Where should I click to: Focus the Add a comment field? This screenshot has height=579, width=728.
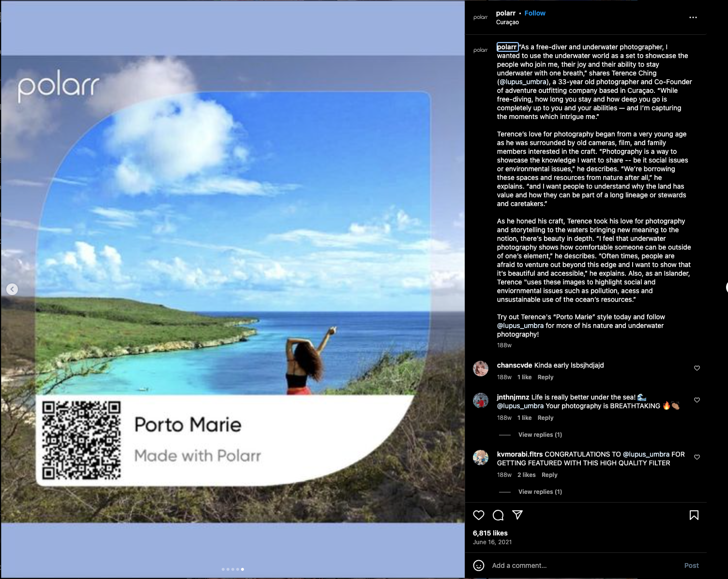pos(583,565)
